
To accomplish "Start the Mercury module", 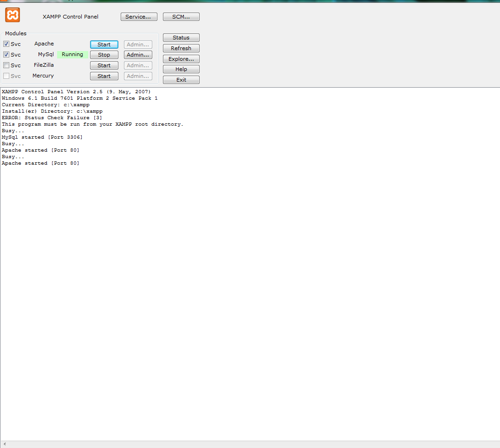I will coord(104,76).
